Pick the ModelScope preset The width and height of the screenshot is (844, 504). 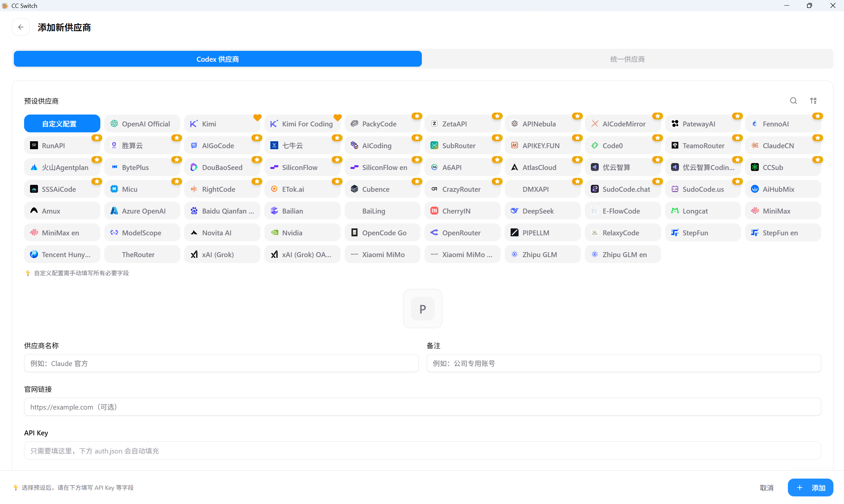(142, 233)
